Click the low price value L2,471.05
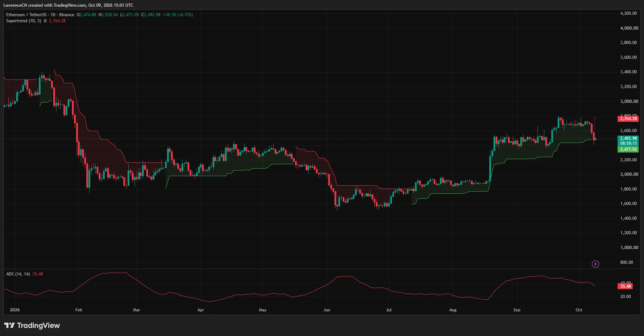644x336 pixels. click(x=130, y=15)
